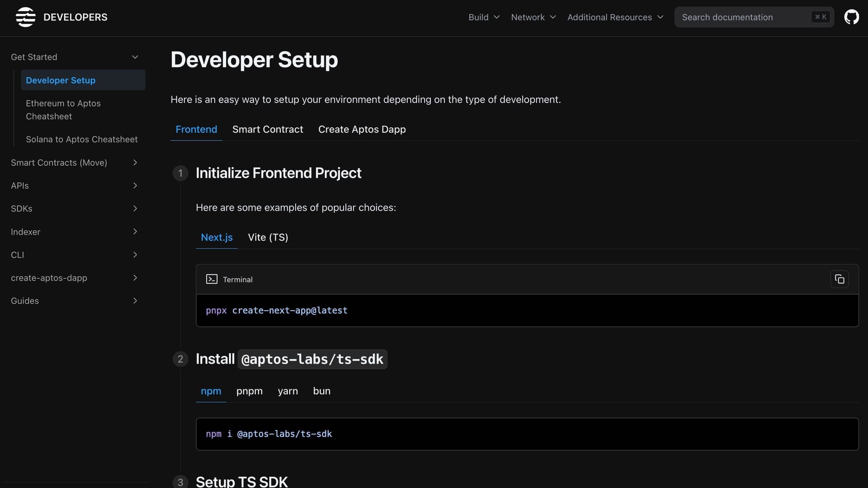Viewport: 868px width, 488px height.
Task: Switch to the Create Aptos Dapp tab
Action: (x=362, y=129)
